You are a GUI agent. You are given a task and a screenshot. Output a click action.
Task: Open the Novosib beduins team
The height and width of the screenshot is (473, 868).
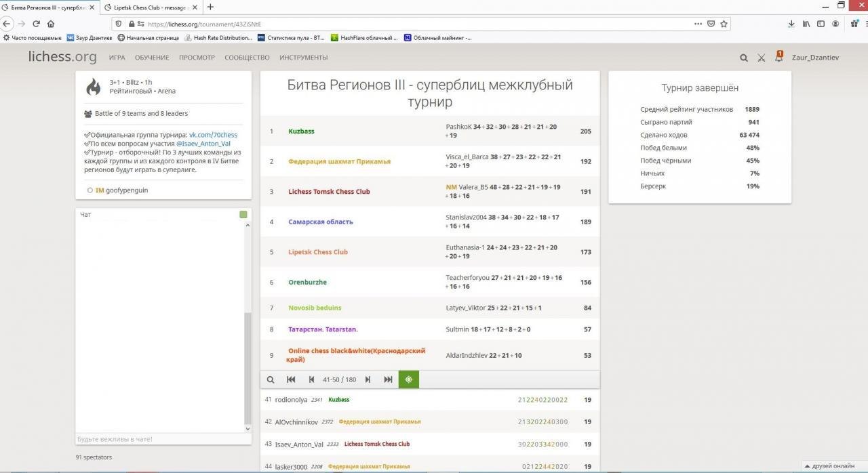315,308
